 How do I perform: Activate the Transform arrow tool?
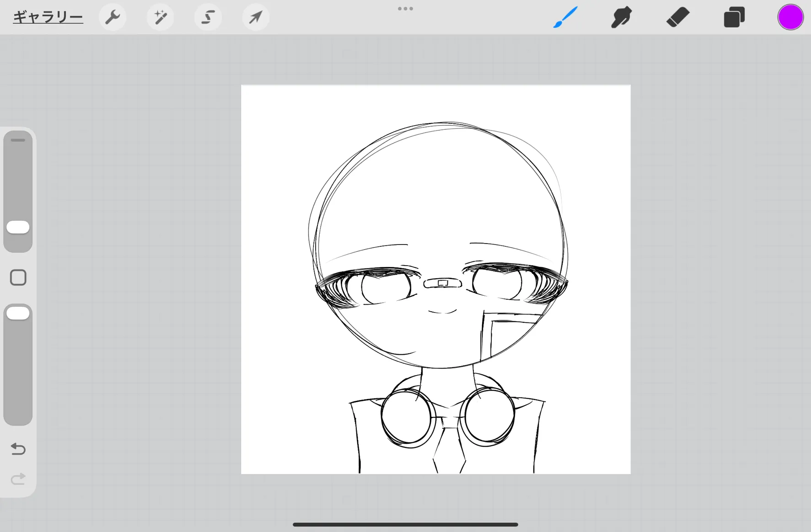point(256,17)
